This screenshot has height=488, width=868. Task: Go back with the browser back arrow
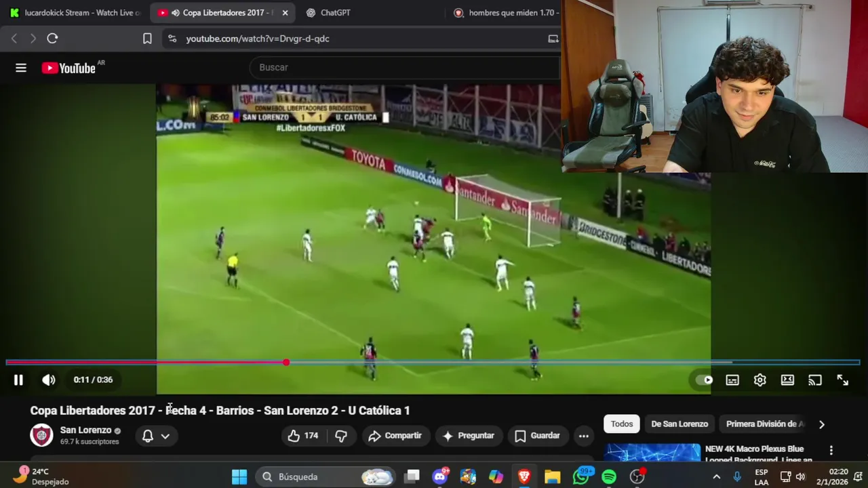(x=14, y=39)
